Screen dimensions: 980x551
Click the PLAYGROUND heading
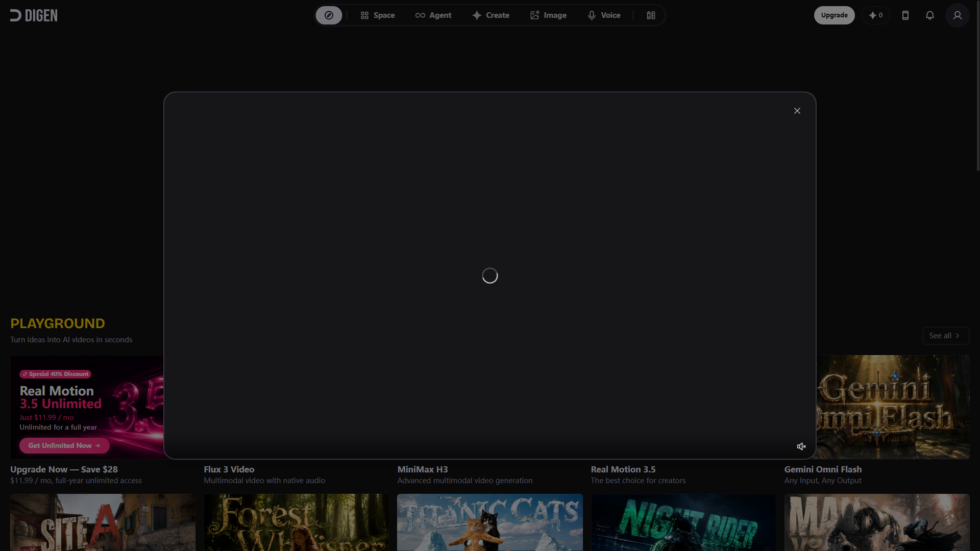click(58, 323)
